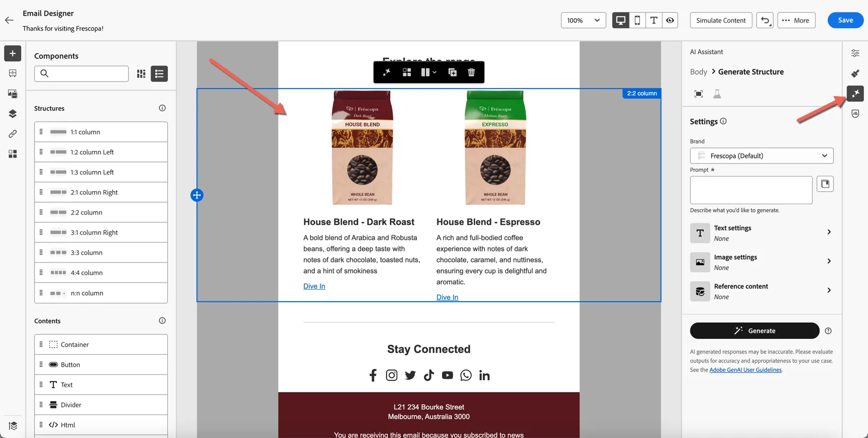Click Dive In link under Dark Roast
The width and height of the screenshot is (868, 438).
314,286
